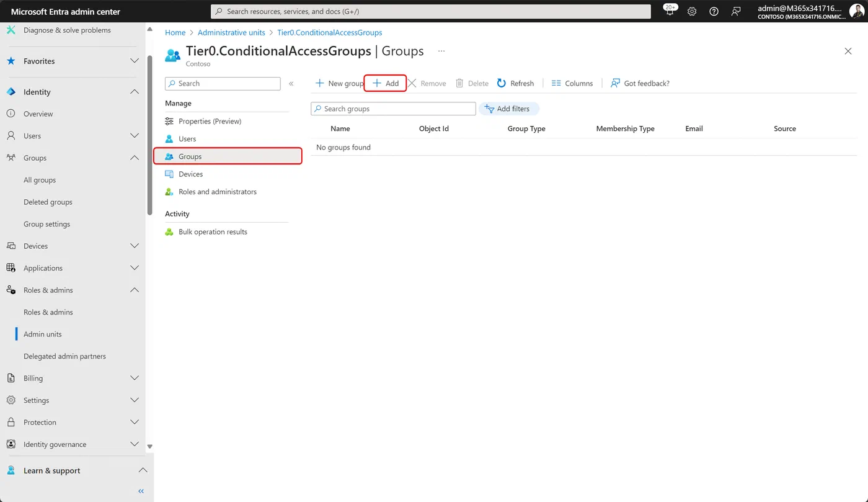This screenshot has height=502, width=868.
Task: Click the Group Type column header
Action: (526, 128)
